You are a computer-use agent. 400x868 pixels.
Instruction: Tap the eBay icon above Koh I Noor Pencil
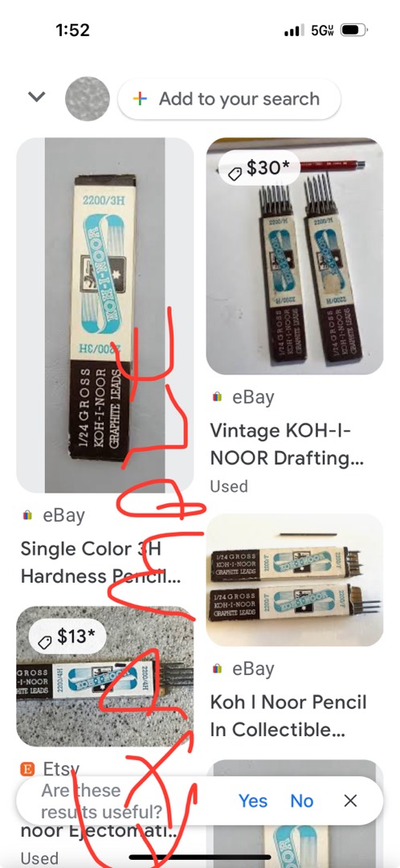[218, 669]
